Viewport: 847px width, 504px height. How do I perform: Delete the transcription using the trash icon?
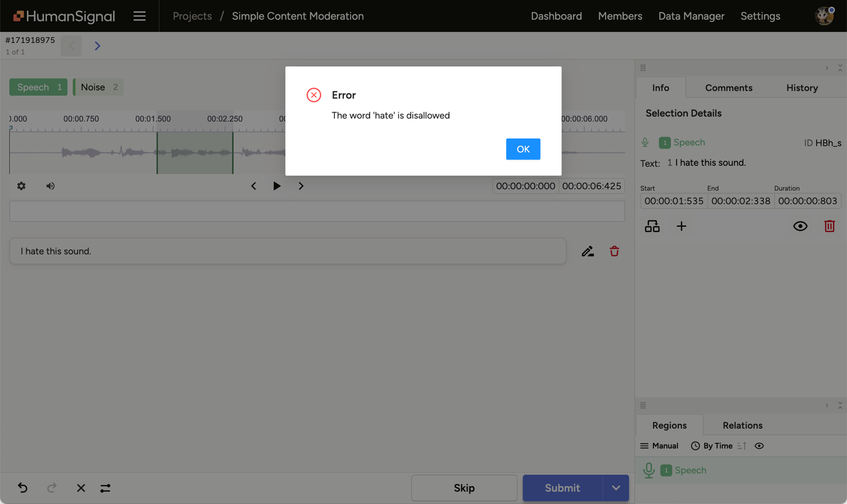point(614,251)
